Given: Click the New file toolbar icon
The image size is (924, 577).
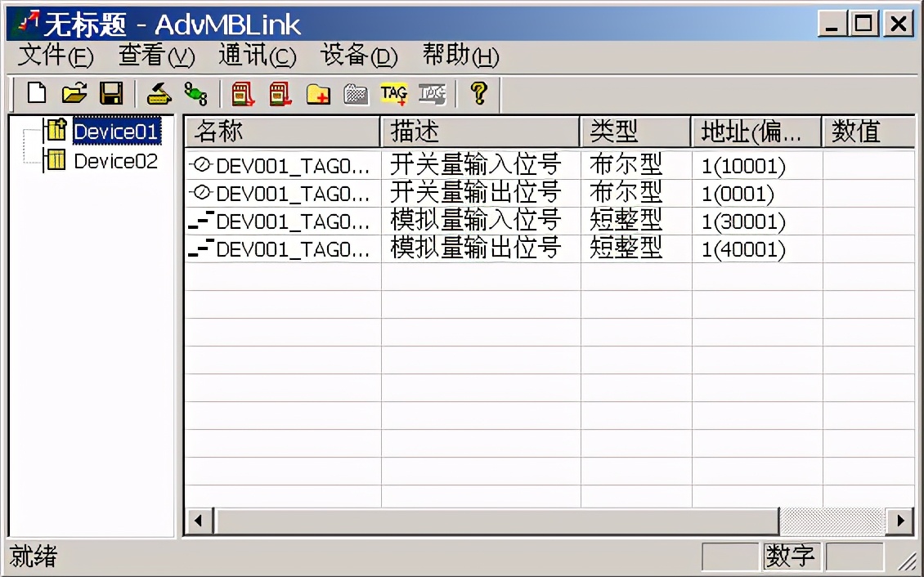Looking at the screenshot, I should click(x=37, y=93).
